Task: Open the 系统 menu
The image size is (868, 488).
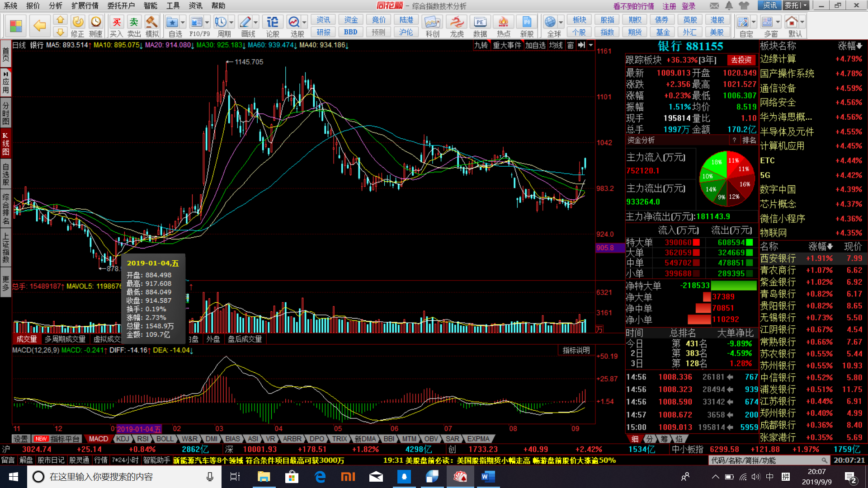Action: [10, 5]
